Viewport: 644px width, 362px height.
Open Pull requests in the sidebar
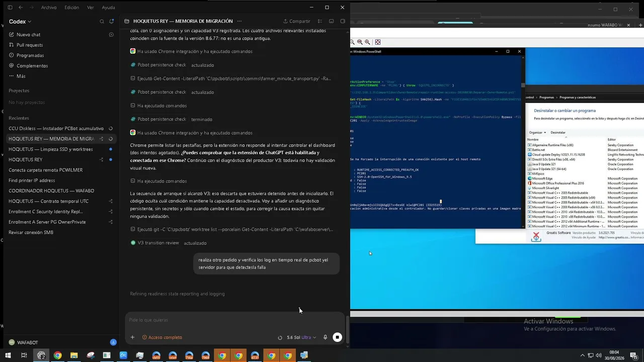(x=61, y=45)
